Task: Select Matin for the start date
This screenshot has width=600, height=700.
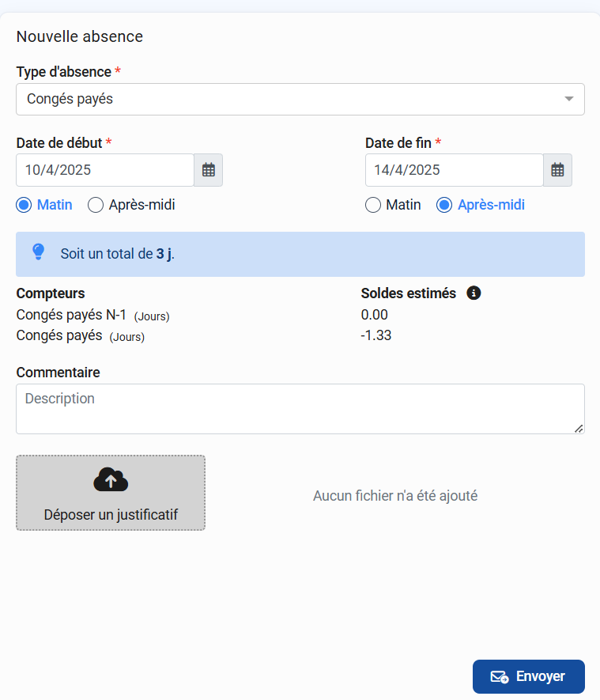Action: (24, 205)
